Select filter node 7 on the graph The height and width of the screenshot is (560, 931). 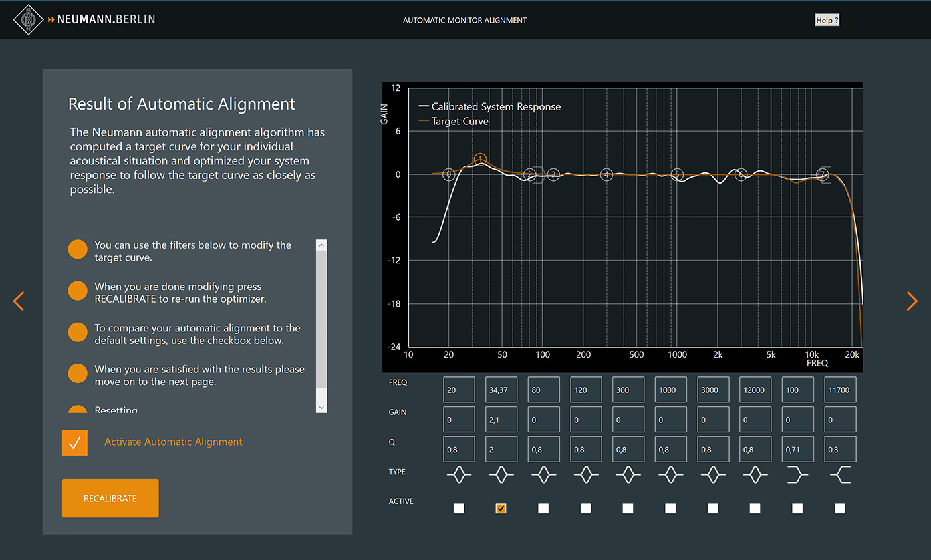[823, 174]
